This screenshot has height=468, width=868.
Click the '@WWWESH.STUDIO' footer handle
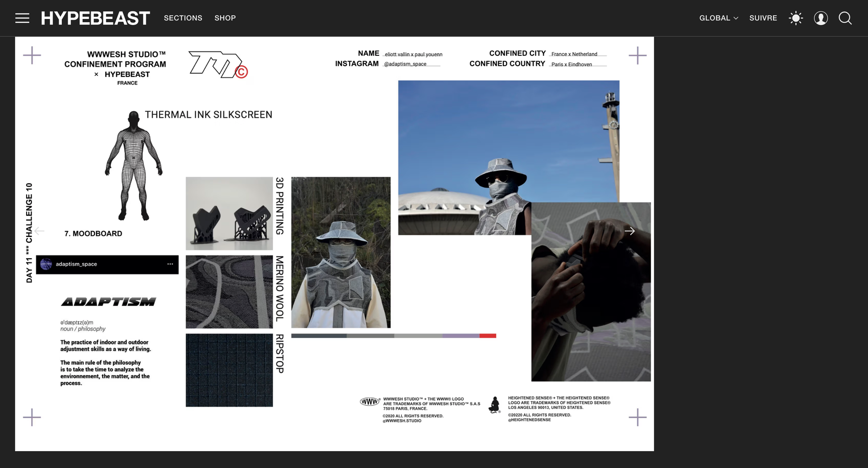click(402, 421)
